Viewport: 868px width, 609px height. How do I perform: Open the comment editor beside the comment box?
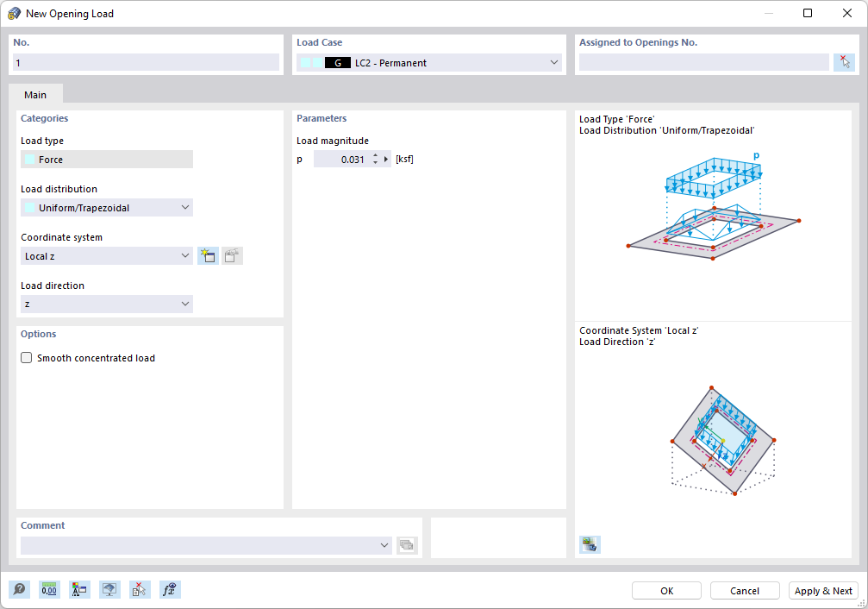click(x=407, y=545)
